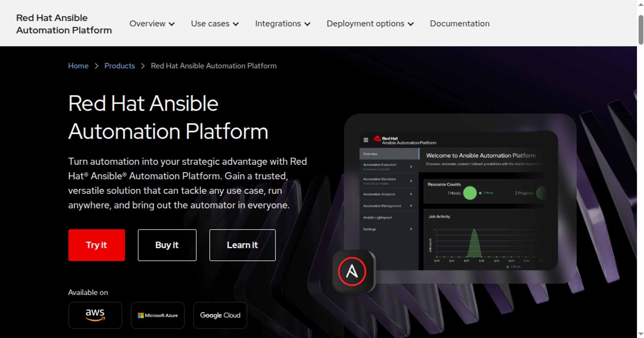
Task: Expand the Use cases navigation dropdown
Action: click(215, 24)
